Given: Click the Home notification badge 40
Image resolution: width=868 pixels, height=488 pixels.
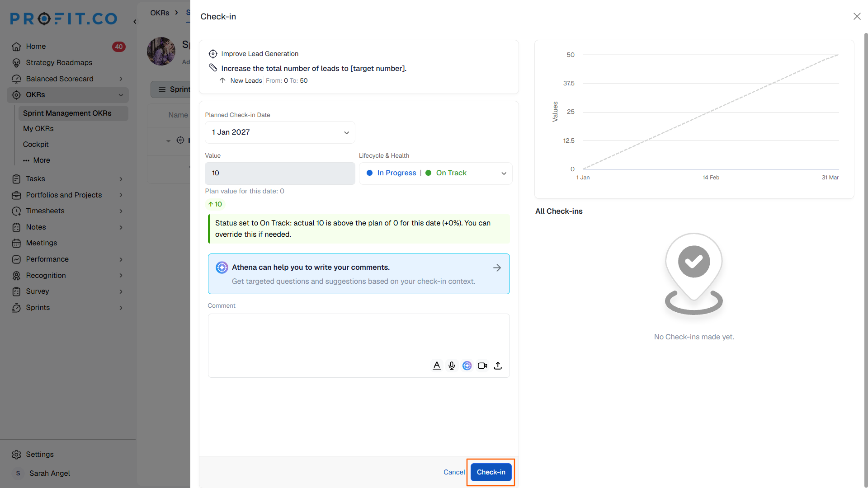Looking at the screenshot, I should click(119, 47).
